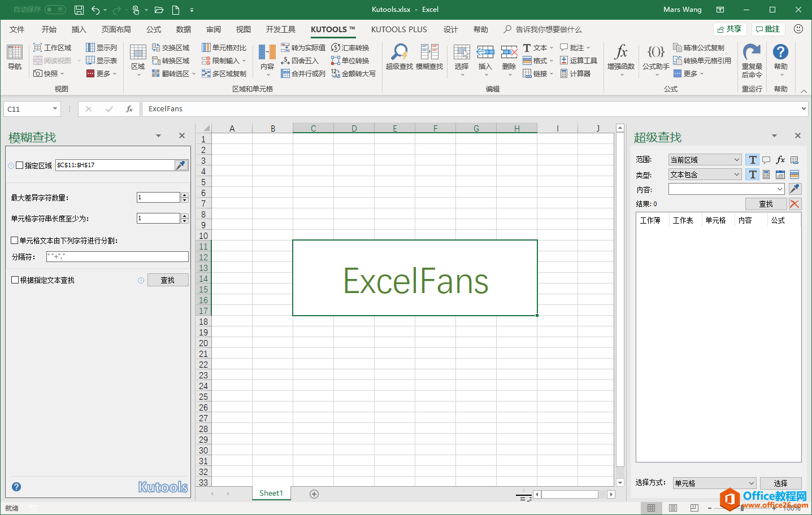Select the merged cell containing ExcelFans
Viewport: 812px width, 515px height.
(x=415, y=278)
